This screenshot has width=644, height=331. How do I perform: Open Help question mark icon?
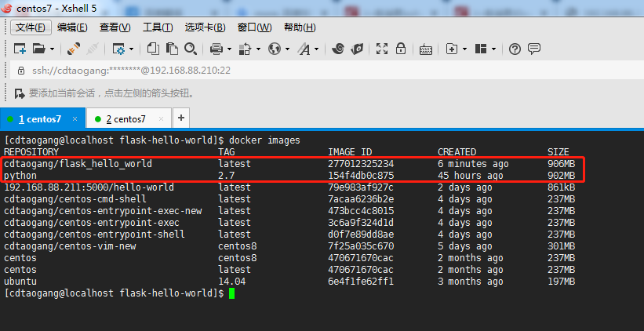pyautogui.click(x=515, y=49)
